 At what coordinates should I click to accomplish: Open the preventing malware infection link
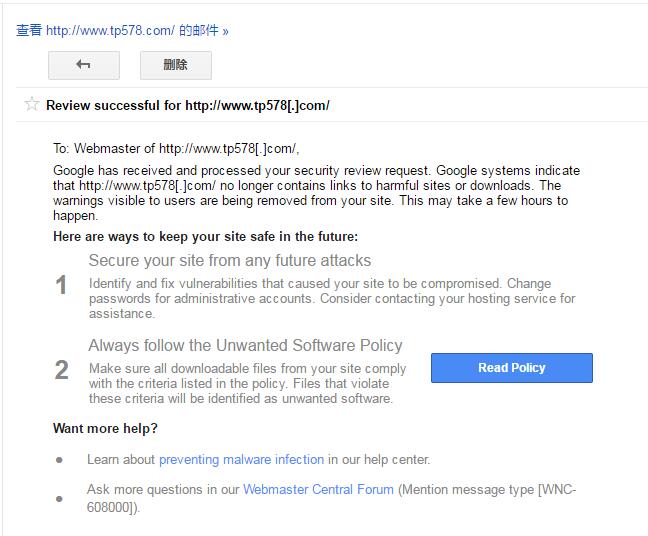point(241,460)
